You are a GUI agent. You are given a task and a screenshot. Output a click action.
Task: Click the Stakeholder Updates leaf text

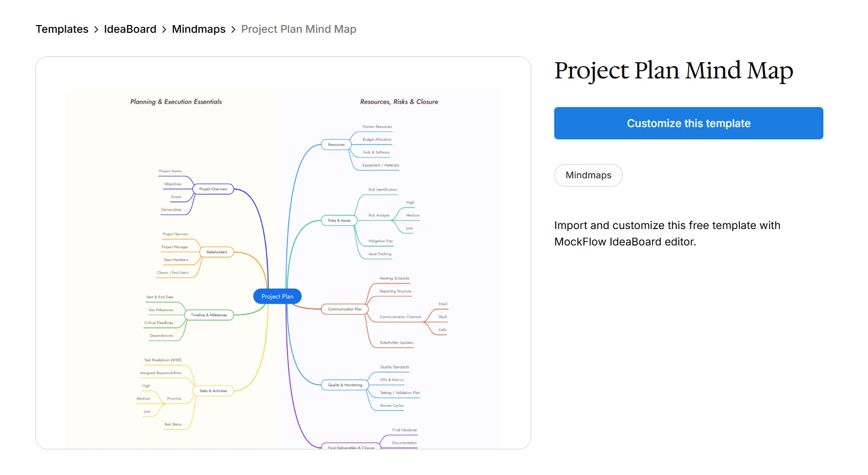(x=396, y=342)
